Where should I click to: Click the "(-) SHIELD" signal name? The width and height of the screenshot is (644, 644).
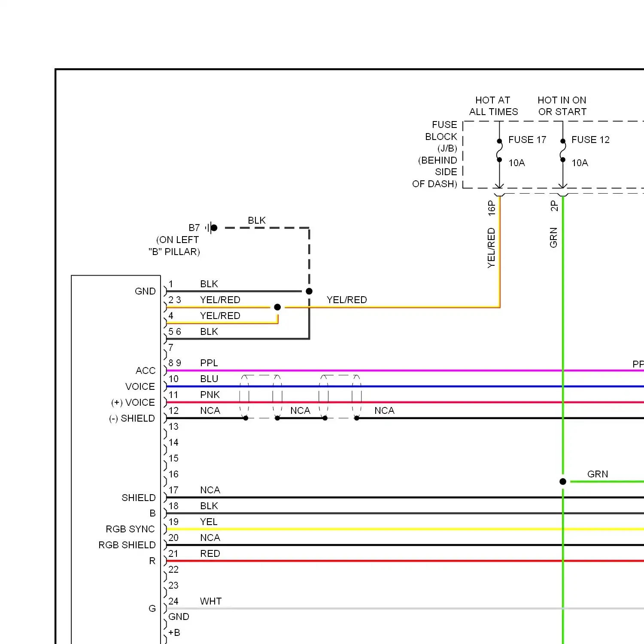coord(132,418)
